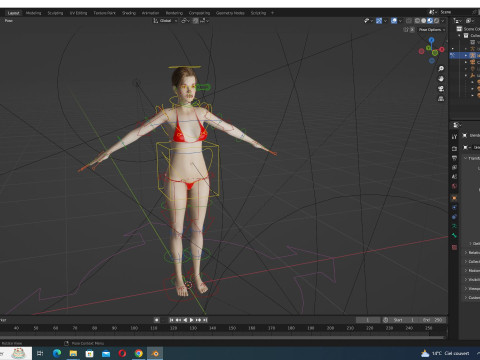Image resolution: width=480 pixels, height=360 pixels.
Task: Open the Pose mode selector in header
Action: (x=9, y=21)
